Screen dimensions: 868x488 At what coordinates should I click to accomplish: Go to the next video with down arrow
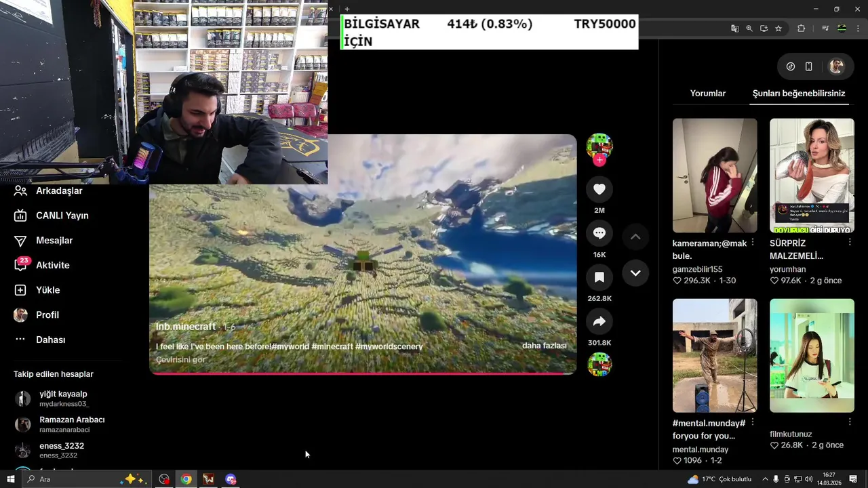635,273
